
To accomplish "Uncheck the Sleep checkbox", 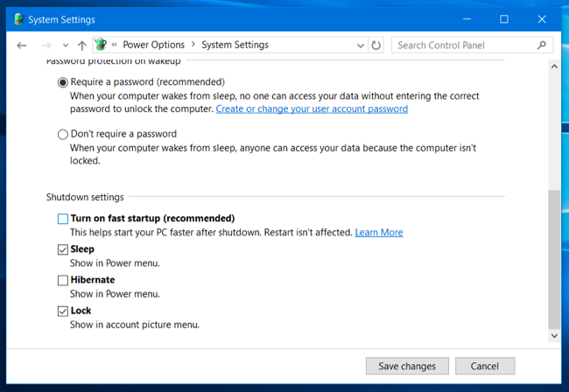I will (x=62, y=249).
